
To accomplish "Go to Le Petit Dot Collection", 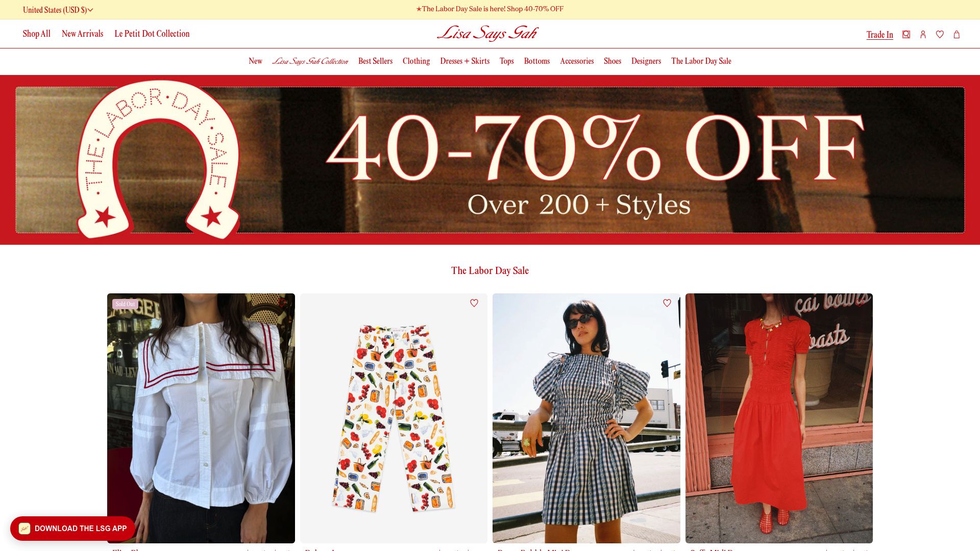I will [152, 34].
